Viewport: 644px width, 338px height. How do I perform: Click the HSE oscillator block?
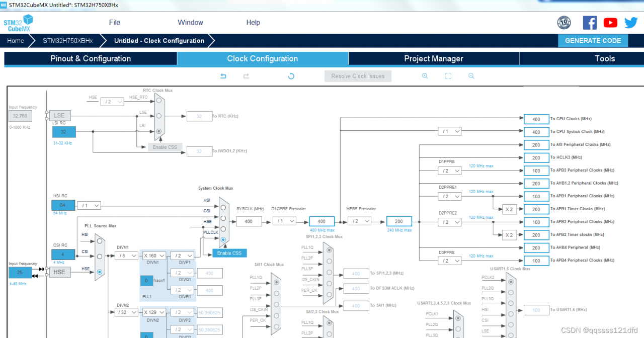click(x=59, y=272)
